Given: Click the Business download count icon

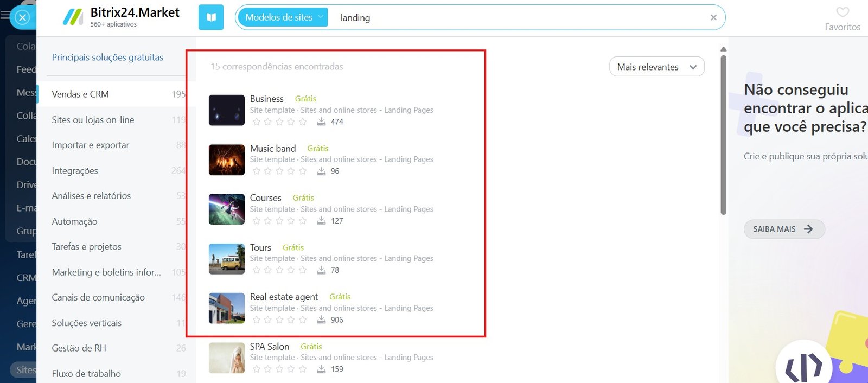Looking at the screenshot, I should pos(321,122).
